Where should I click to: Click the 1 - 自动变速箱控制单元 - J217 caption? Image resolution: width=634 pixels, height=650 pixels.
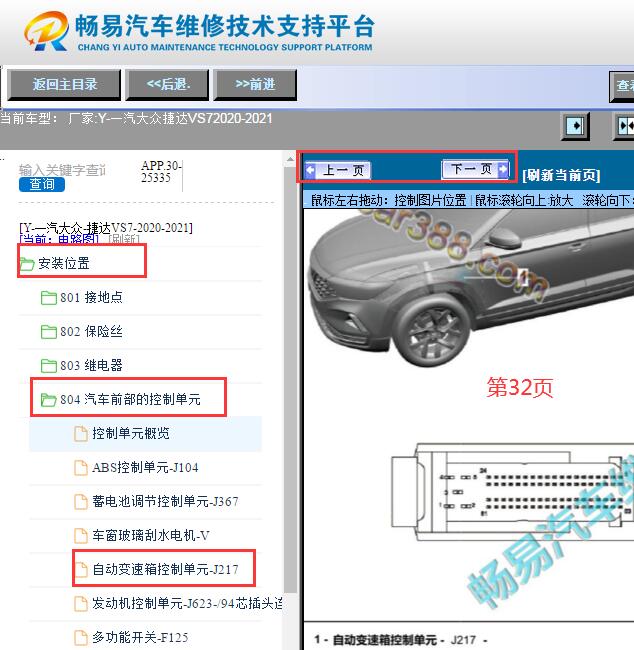click(x=400, y=640)
